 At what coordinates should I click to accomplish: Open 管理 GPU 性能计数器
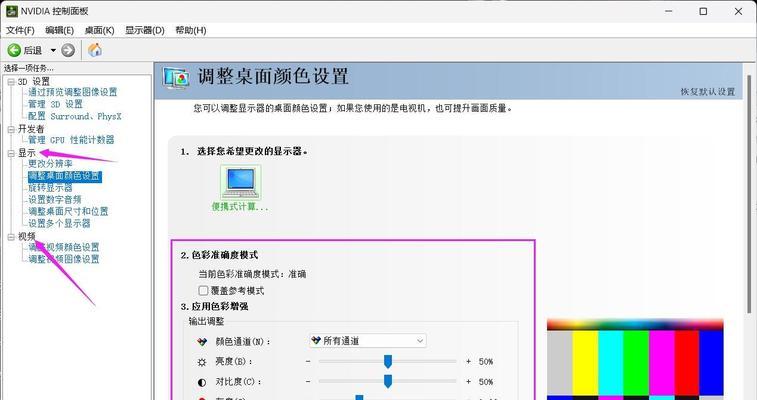click(x=71, y=140)
